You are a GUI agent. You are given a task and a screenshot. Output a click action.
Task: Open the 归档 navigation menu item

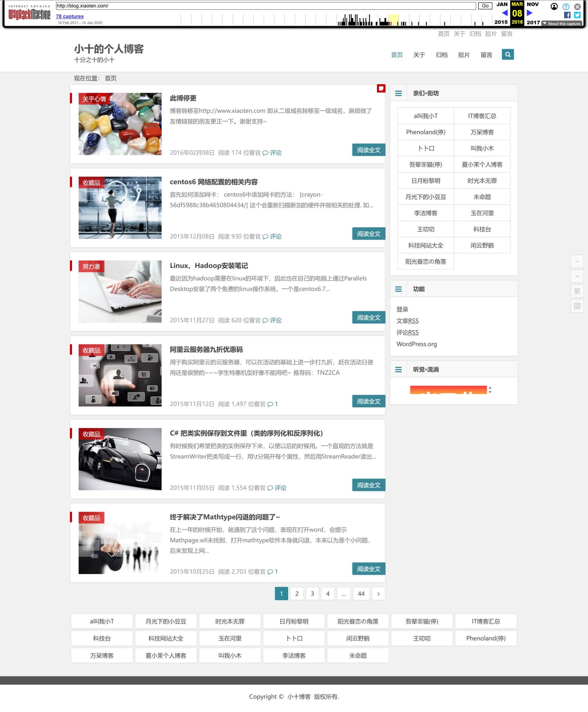pos(441,55)
